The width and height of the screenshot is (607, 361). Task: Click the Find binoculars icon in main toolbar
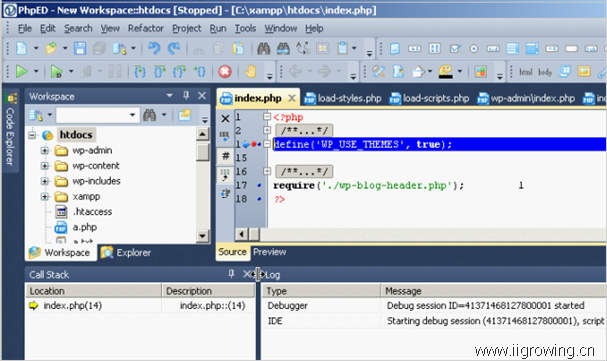[x=264, y=48]
